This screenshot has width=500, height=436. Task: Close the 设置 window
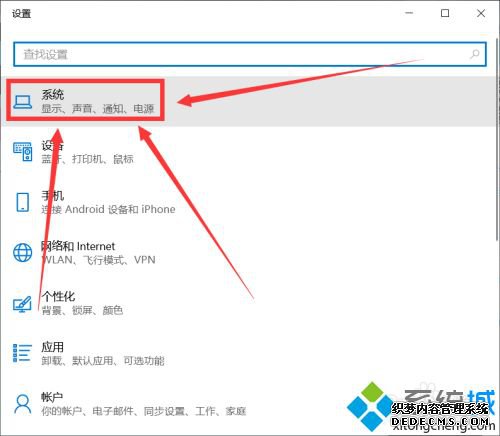(x=481, y=13)
